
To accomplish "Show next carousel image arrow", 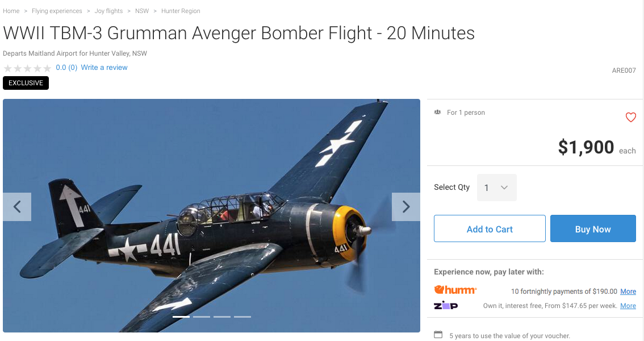I will point(406,207).
